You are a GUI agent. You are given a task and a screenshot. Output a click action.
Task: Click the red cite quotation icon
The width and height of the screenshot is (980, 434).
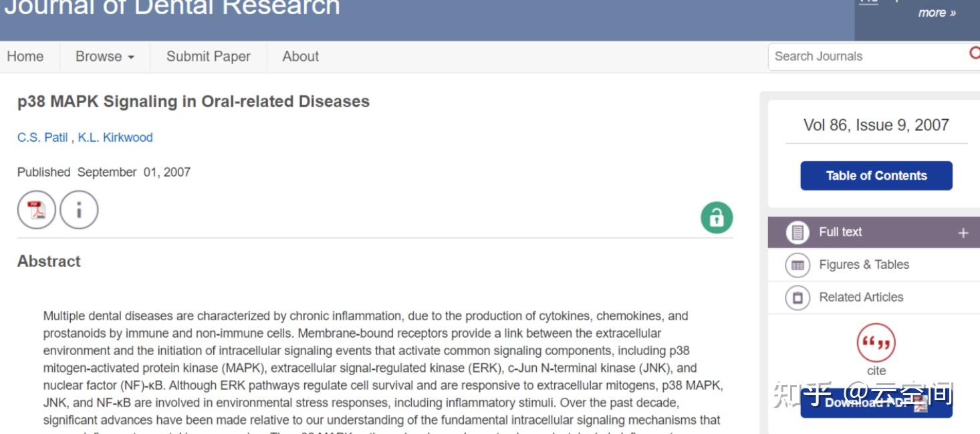[x=876, y=342]
